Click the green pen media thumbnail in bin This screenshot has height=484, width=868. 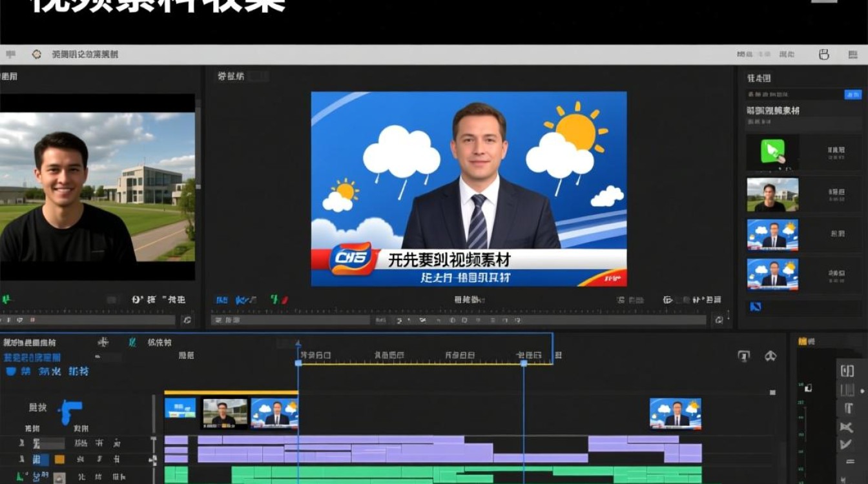tap(772, 152)
